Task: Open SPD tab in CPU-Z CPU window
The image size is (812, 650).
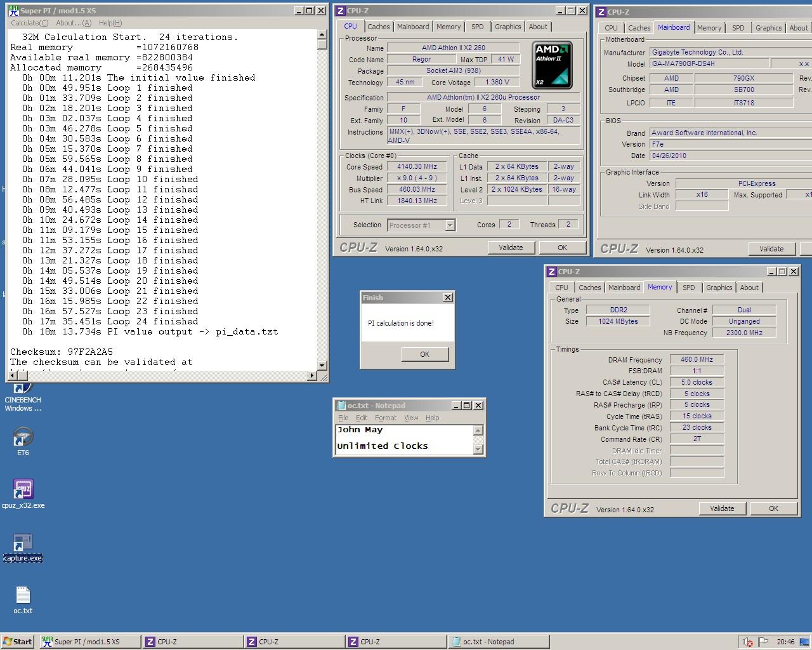Action: [x=477, y=27]
